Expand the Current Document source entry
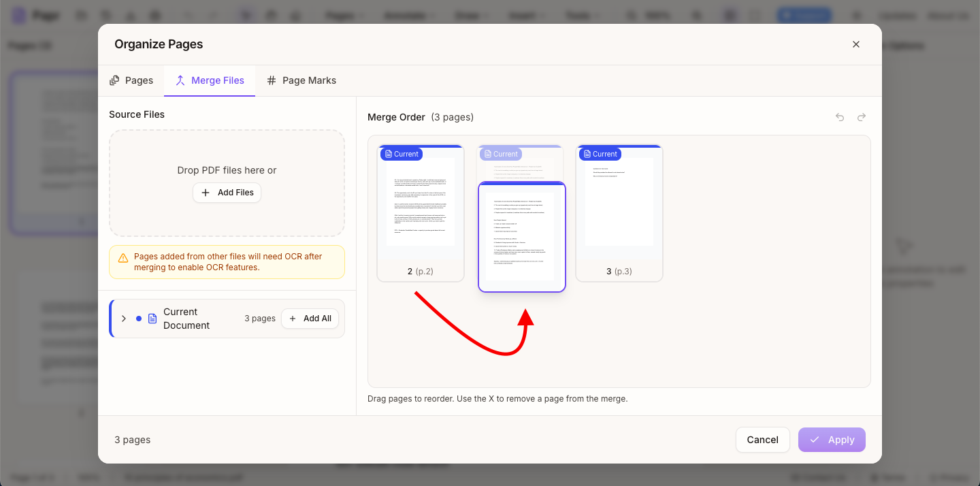 [x=123, y=318]
